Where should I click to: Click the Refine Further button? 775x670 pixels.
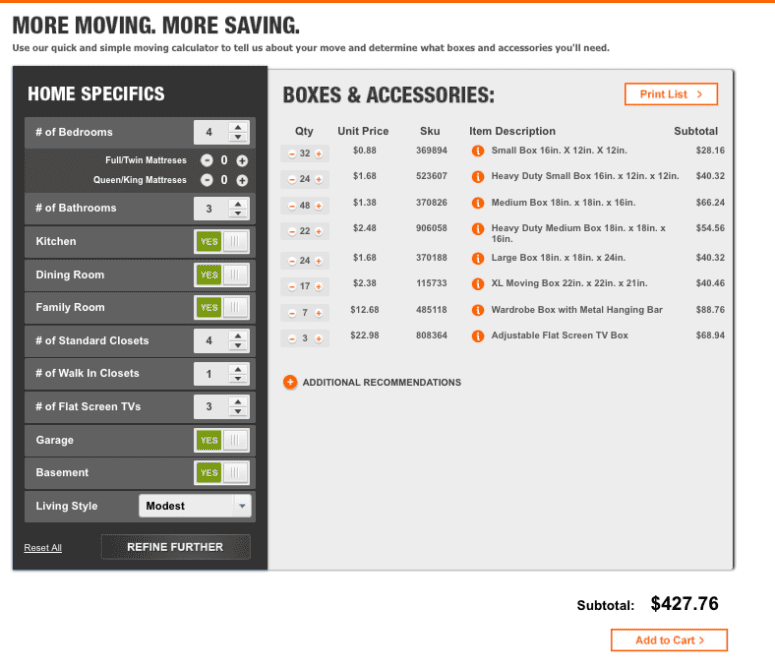point(175,547)
